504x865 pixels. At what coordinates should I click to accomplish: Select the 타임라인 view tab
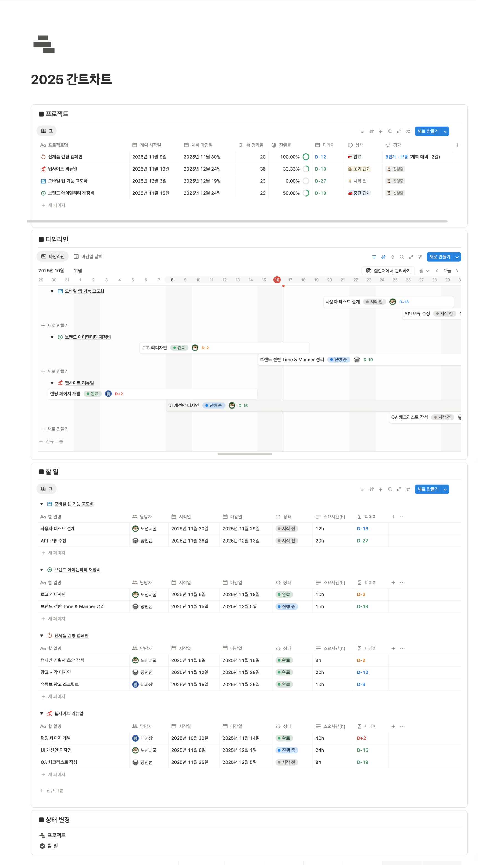[53, 256]
